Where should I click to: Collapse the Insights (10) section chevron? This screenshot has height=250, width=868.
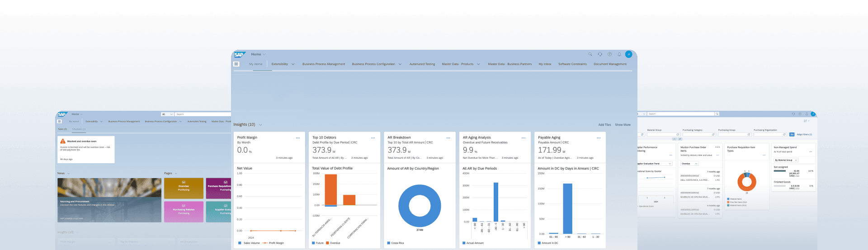260,125
